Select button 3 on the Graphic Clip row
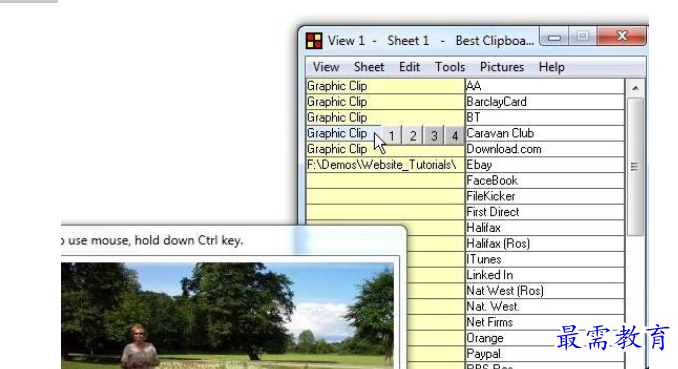Image resolution: width=678 pixels, height=369 pixels. coord(434,135)
